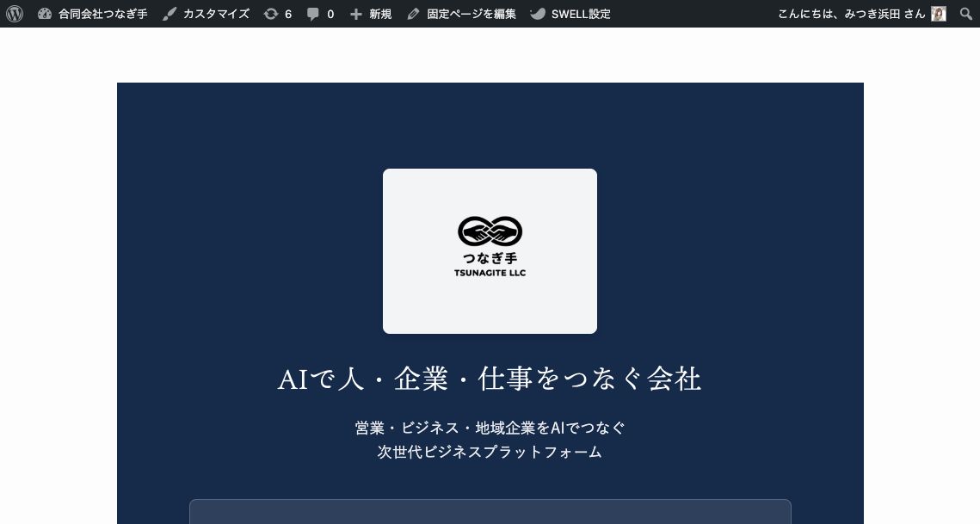Screen dimensions: 980x524
Task: Click the text 営業・ビジネス・地域企業をAIでつなぐ
Action: [490, 428]
